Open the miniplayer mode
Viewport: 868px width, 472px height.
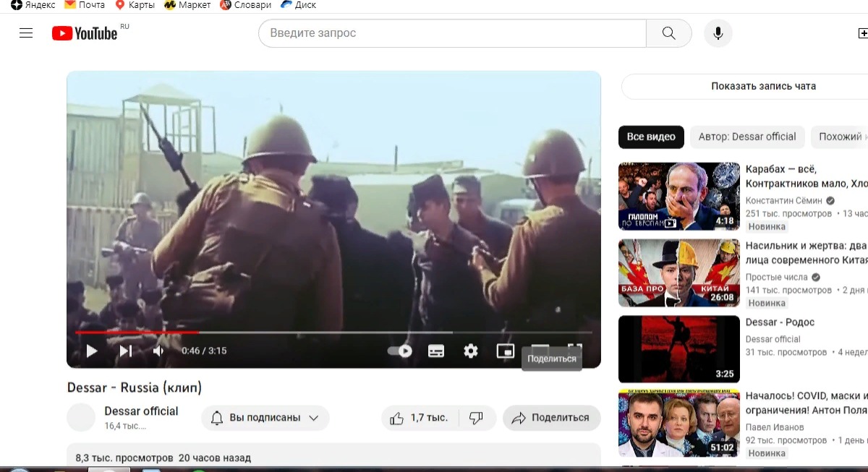505,351
